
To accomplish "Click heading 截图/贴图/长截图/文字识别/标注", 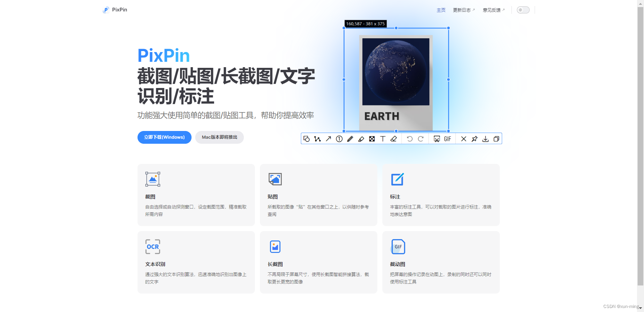I will [x=226, y=86].
